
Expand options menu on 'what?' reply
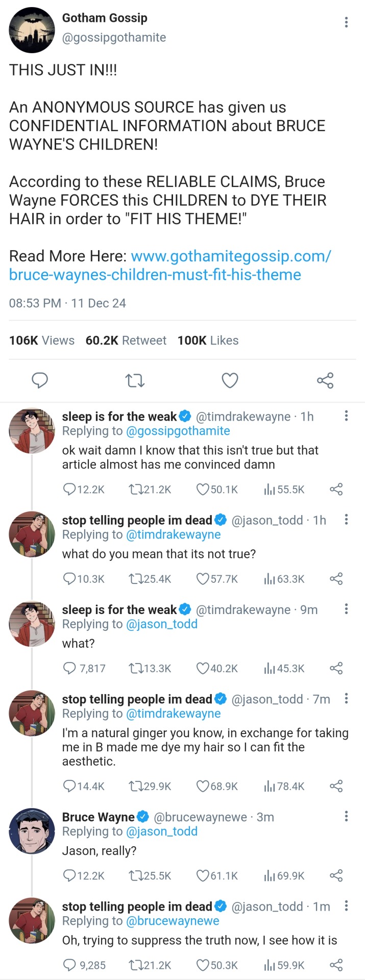pyautogui.click(x=346, y=609)
